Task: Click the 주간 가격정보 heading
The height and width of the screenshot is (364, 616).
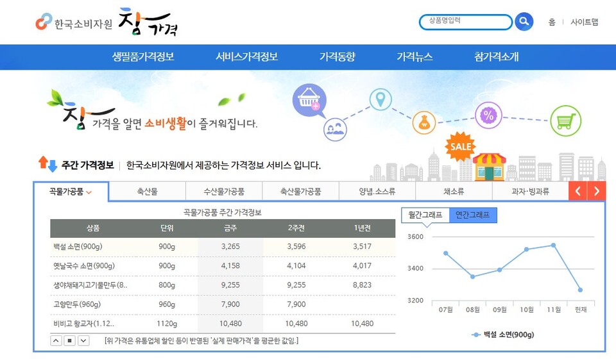Action: point(88,165)
